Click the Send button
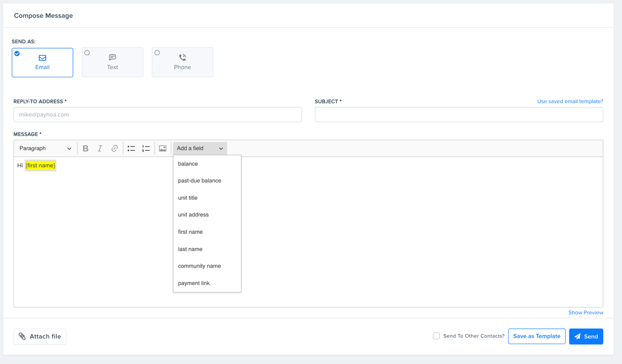622x364 pixels. [x=586, y=337]
